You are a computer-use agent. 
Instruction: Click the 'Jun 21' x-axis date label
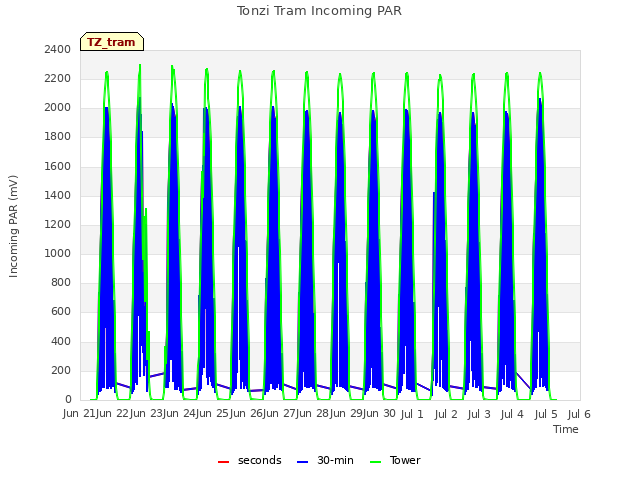(x=80, y=414)
